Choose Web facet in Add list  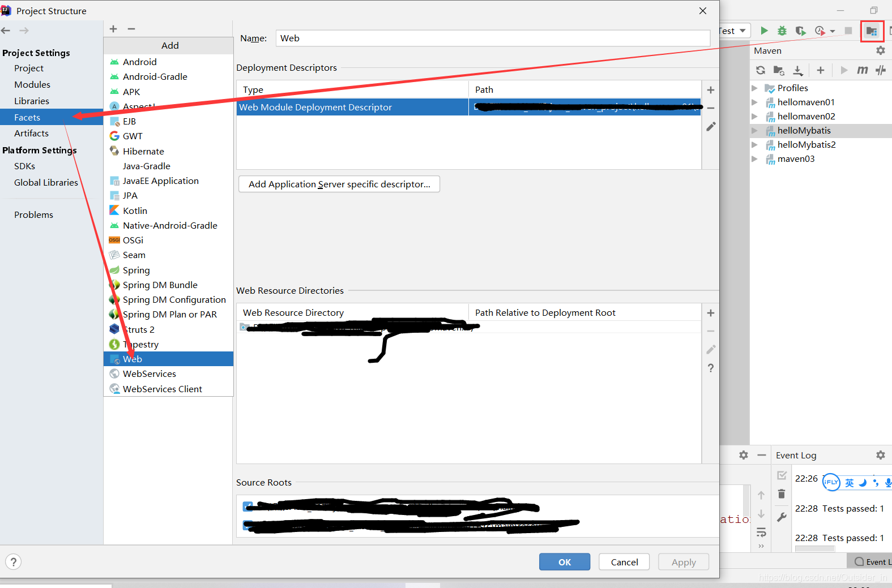(x=168, y=359)
